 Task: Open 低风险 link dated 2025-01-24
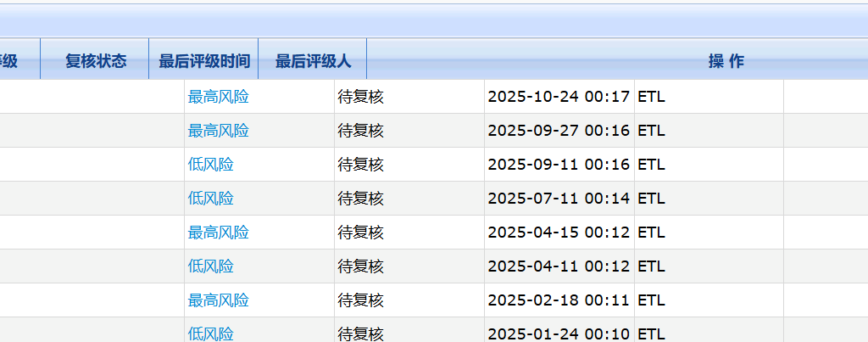210,334
